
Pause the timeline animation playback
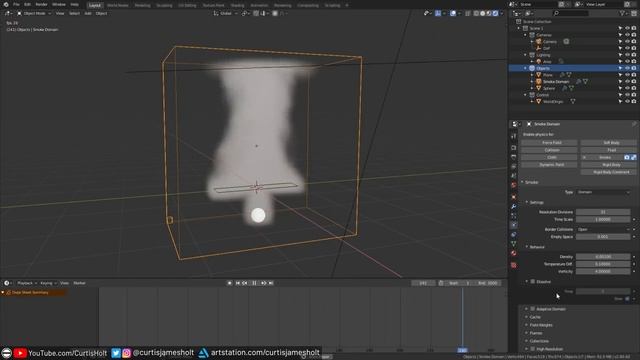point(254,283)
